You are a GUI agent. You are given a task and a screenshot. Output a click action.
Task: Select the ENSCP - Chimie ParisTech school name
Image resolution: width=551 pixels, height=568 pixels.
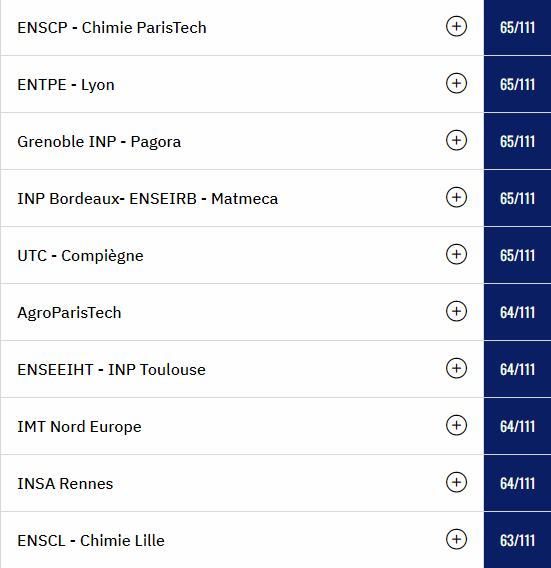[x=112, y=28]
